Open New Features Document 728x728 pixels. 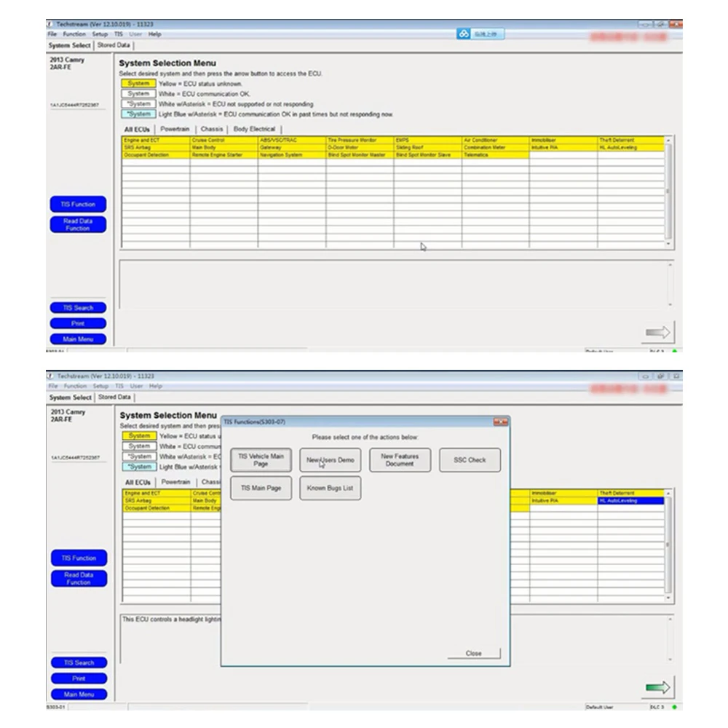[x=400, y=460]
